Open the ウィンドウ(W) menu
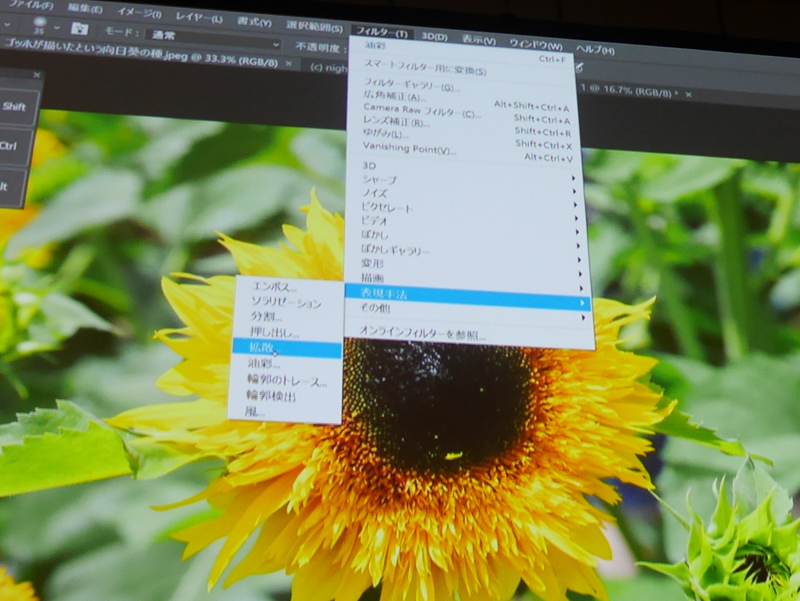Screen dimensions: 800x601 (536, 45)
